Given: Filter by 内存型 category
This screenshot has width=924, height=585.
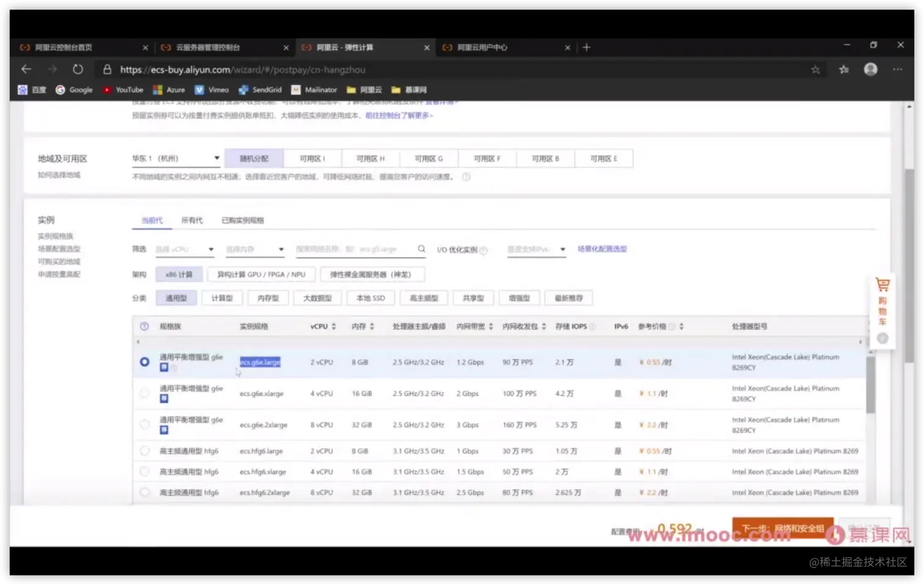Looking at the screenshot, I should [268, 298].
